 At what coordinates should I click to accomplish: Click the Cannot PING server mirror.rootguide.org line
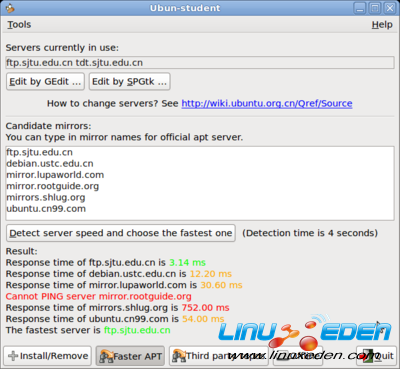(98, 296)
